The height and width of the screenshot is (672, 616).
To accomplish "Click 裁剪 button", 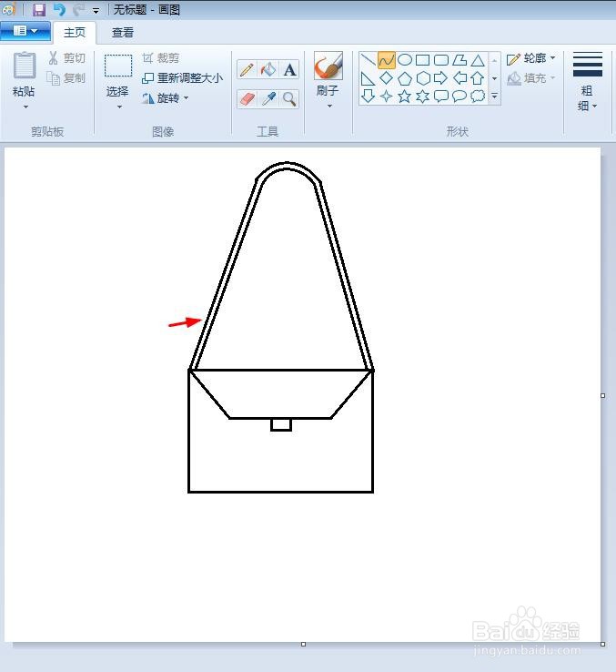I will [x=161, y=58].
